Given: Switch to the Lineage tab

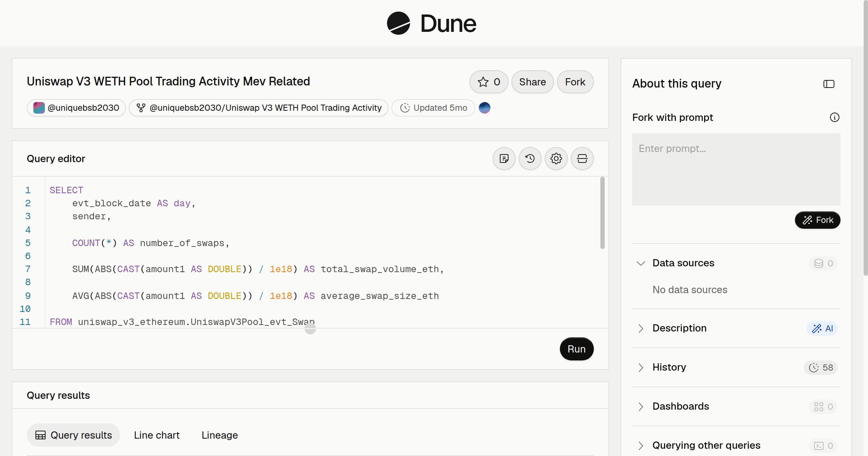Looking at the screenshot, I should 220,435.
